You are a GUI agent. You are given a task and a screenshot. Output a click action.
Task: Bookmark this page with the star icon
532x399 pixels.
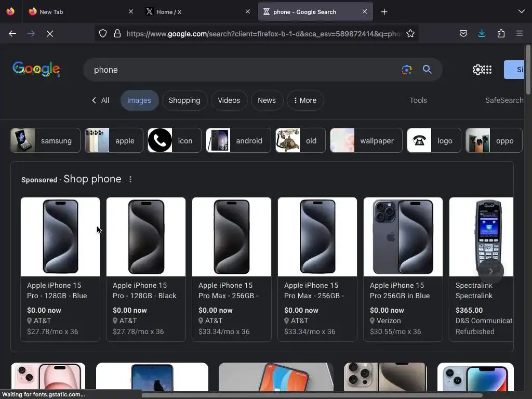(x=410, y=33)
